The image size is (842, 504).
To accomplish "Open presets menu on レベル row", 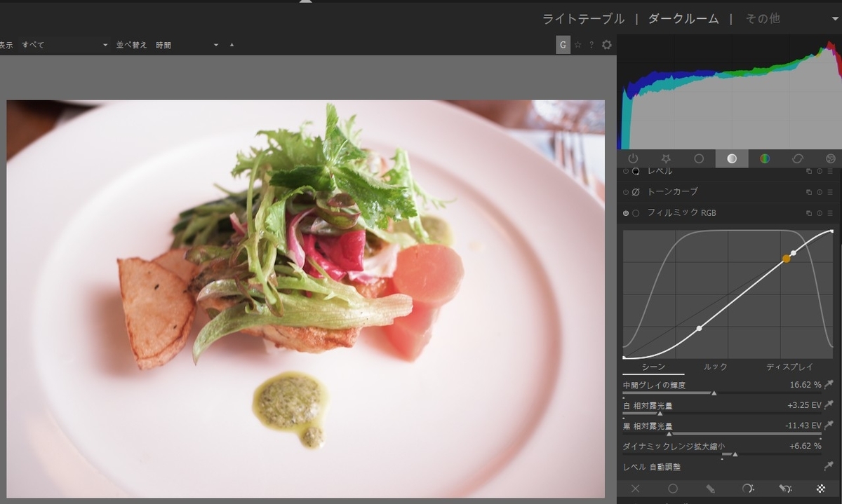I will click(830, 171).
